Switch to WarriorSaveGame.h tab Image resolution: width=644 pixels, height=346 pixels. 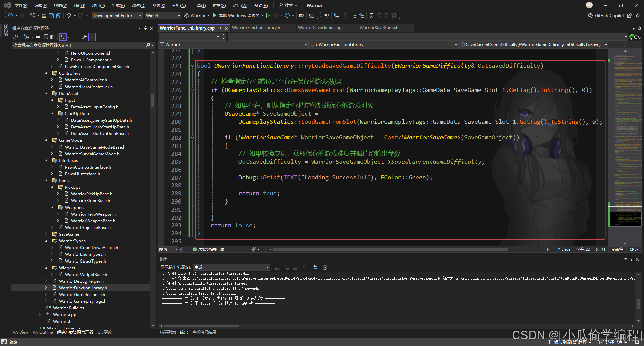click(x=379, y=28)
